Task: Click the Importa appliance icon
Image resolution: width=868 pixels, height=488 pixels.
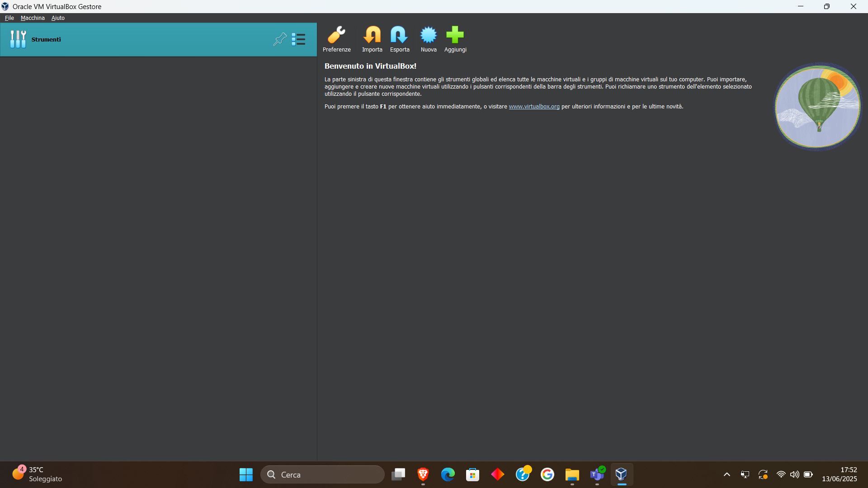Action: coord(372,35)
